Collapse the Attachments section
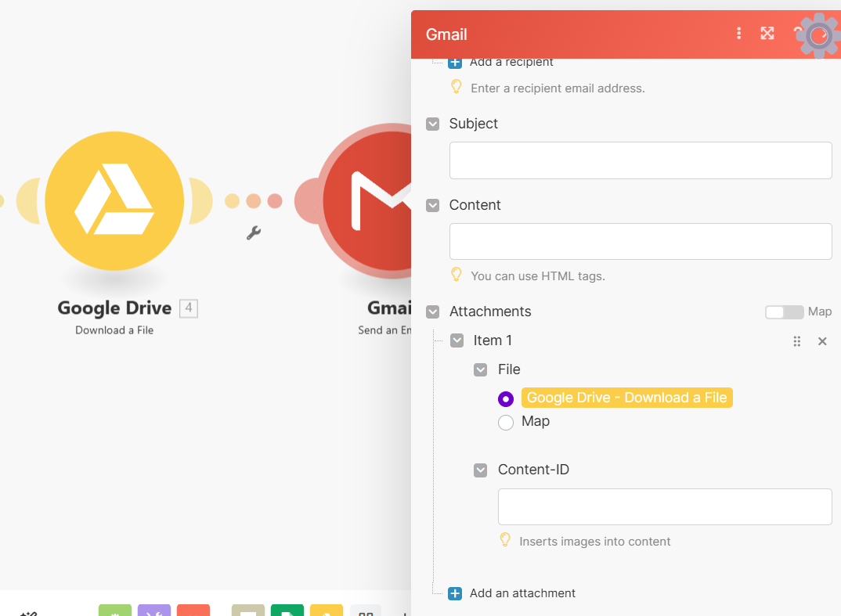This screenshot has width=841, height=616. [x=433, y=312]
